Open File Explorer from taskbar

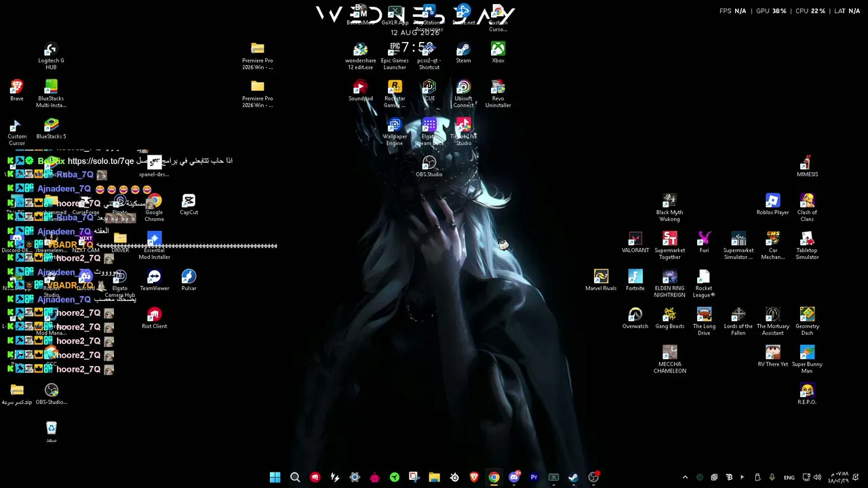click(434, 477)
